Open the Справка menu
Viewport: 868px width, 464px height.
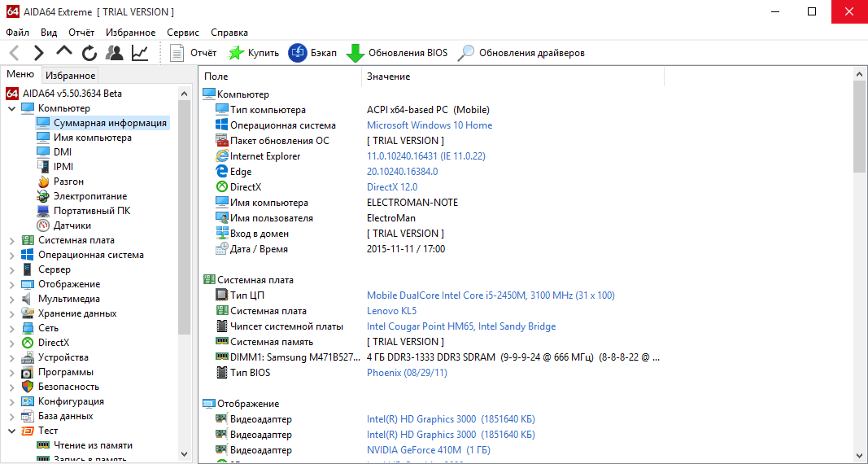[x=229, y=33]
